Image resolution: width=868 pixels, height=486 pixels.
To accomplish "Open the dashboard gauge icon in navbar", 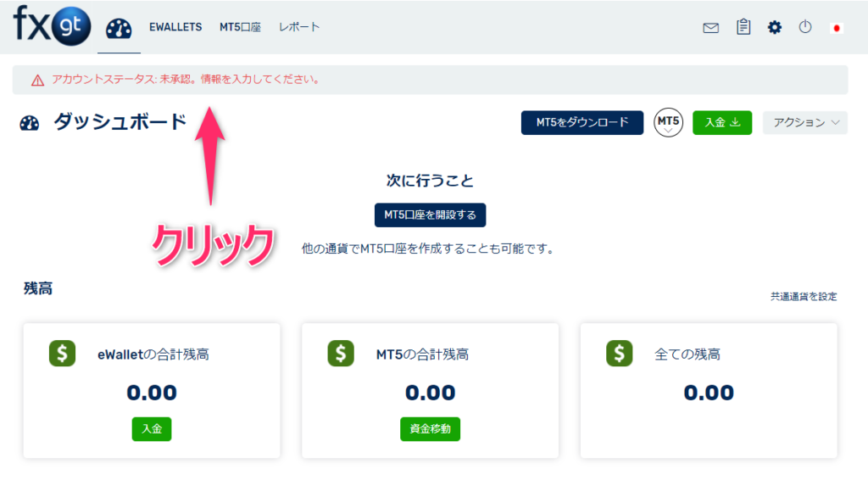I will (119, 28).
